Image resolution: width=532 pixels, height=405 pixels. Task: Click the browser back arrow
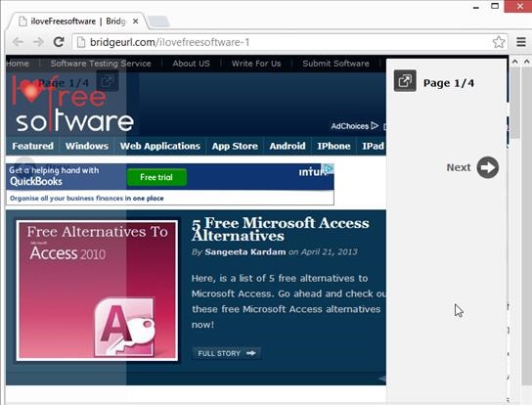(x=18, y=42)
